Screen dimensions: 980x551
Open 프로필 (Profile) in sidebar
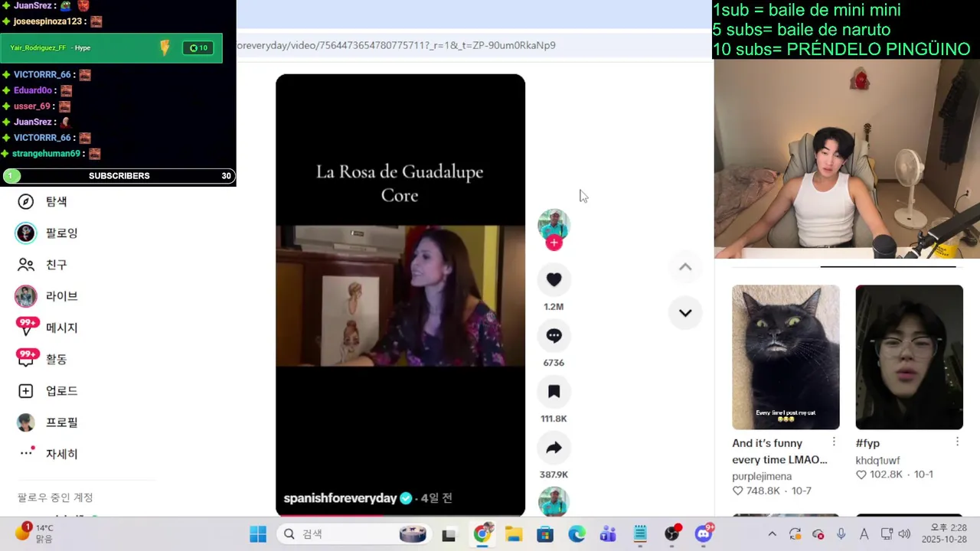click(47, 422)
